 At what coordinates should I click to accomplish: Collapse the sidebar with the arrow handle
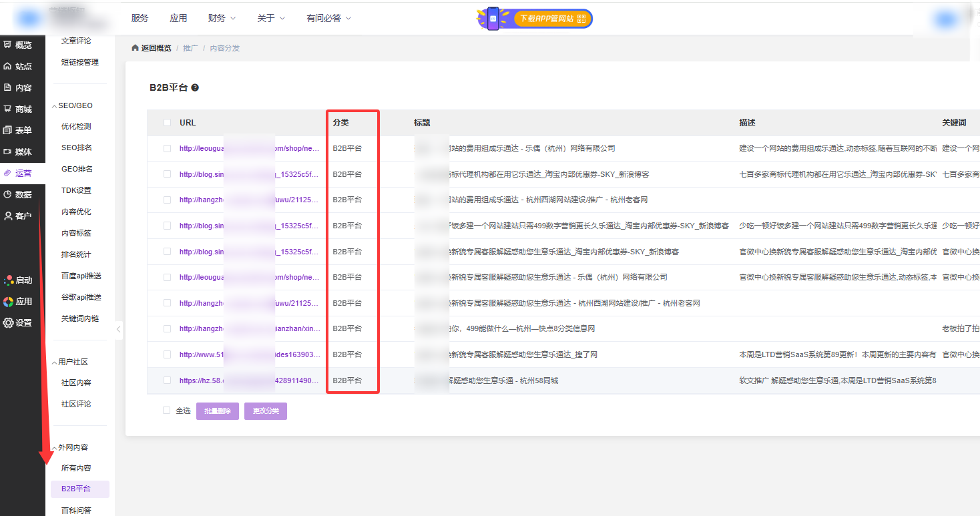point(119,328)
